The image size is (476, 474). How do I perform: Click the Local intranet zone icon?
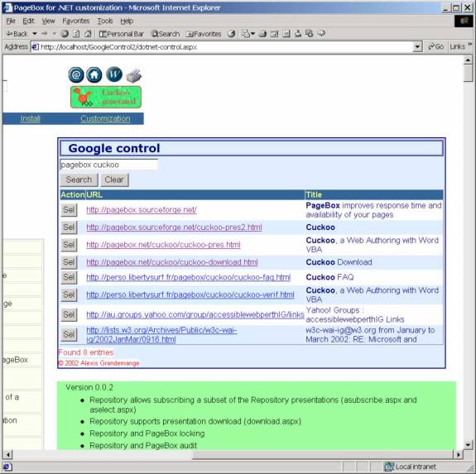pos(388,467)
